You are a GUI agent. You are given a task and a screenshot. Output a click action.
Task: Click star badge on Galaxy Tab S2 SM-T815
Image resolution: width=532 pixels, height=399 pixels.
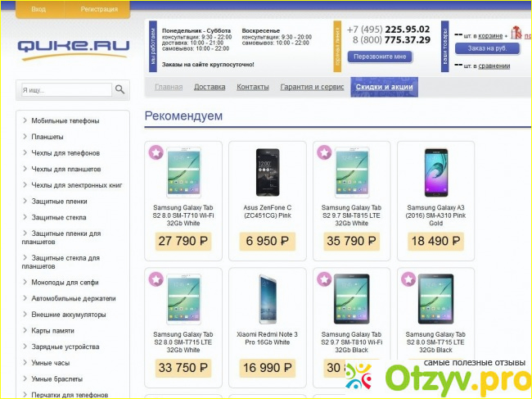click(324, 152)
